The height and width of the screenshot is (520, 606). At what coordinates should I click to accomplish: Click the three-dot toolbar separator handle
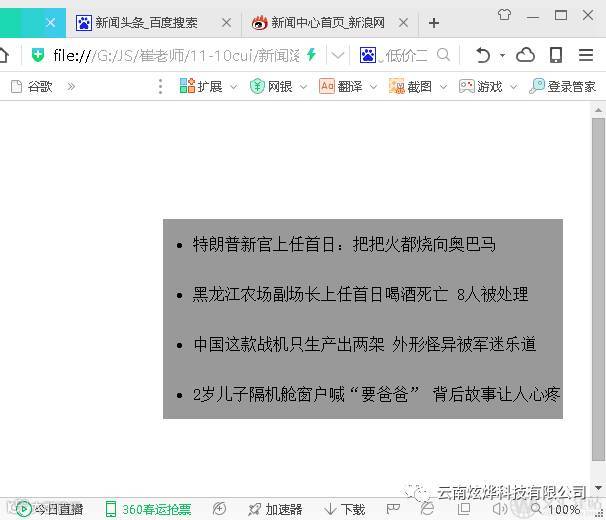coord(160,87)
